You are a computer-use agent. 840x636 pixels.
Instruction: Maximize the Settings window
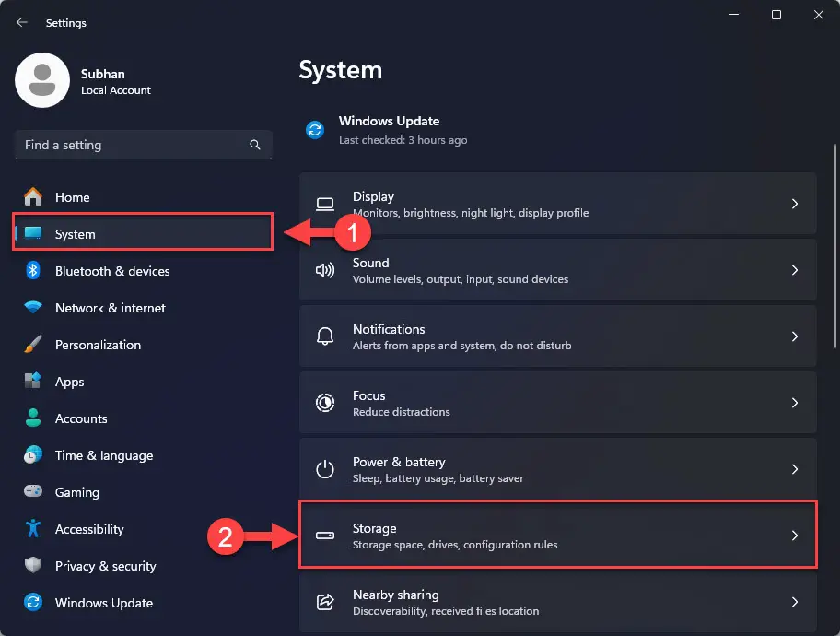pyautogui.click(x=776, y=15)
